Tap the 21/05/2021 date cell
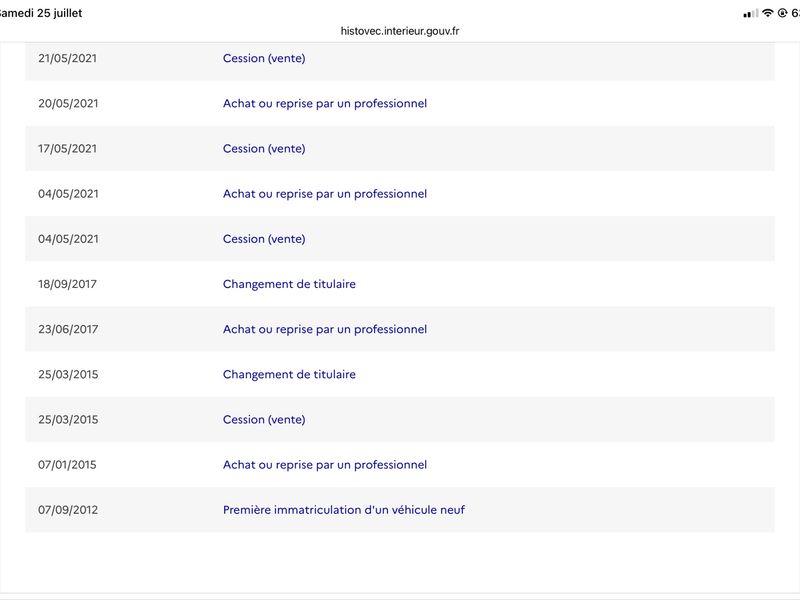This screenshot has width=800, height=600. tap(67, 58)
